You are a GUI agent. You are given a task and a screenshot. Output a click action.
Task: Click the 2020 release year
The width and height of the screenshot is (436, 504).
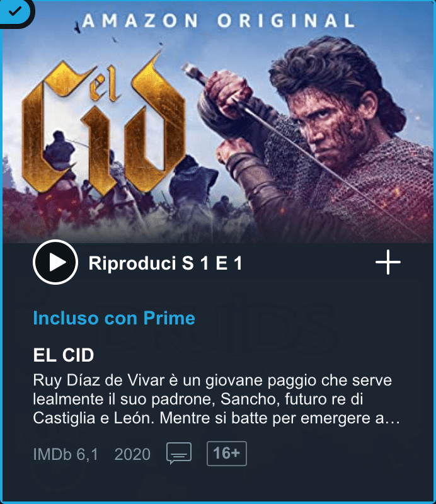(x=132, y=454)
